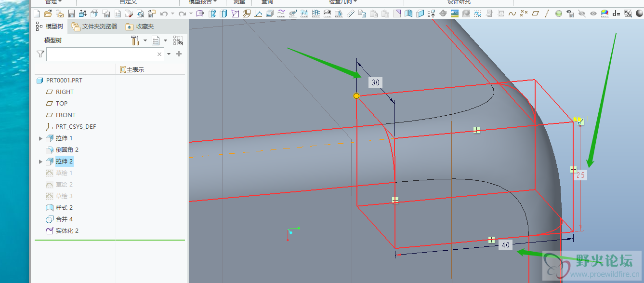Image resolution: width=644 pixels, height=283 pixels.
Task: Toggle datum axis display icon
Action: pos(547,13)
